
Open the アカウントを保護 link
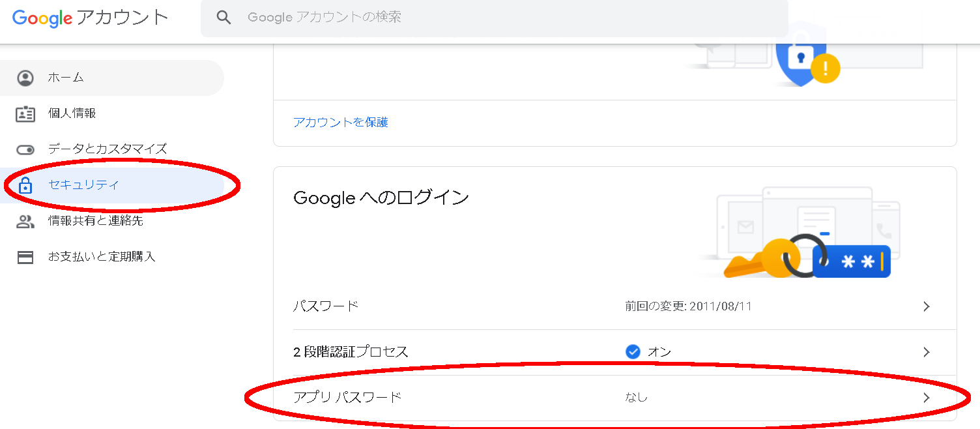[x=341, y=123]
